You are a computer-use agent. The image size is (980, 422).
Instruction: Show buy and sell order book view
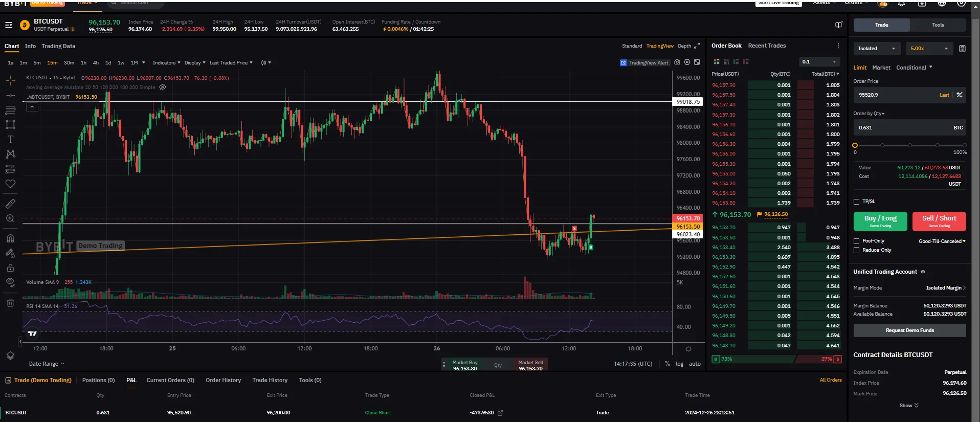click(x=717, y=62)
